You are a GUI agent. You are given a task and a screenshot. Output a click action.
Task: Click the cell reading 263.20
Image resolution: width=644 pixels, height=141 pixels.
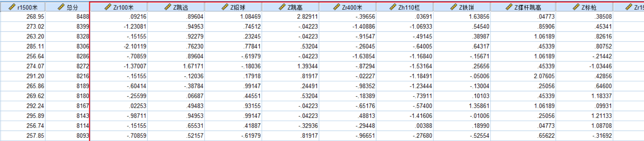[x=23, y=36]
